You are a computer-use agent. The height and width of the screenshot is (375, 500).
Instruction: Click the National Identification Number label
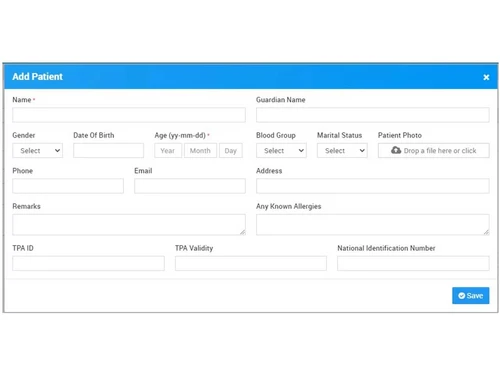click(386, 248)
